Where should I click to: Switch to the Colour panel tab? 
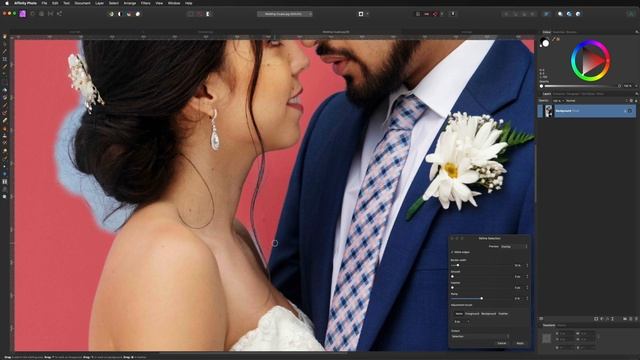click(547, 32)
